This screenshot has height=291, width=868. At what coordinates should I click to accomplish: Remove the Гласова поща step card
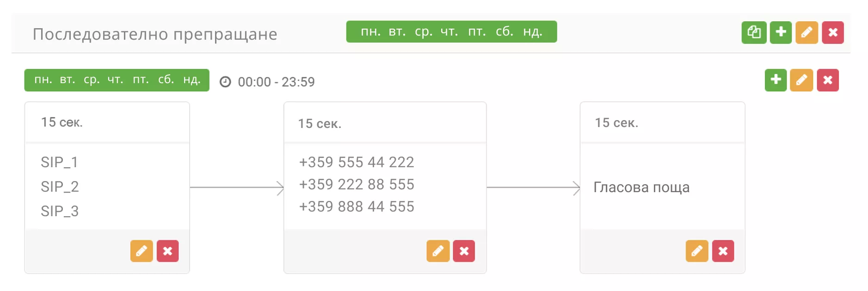(x=723, y=251)
